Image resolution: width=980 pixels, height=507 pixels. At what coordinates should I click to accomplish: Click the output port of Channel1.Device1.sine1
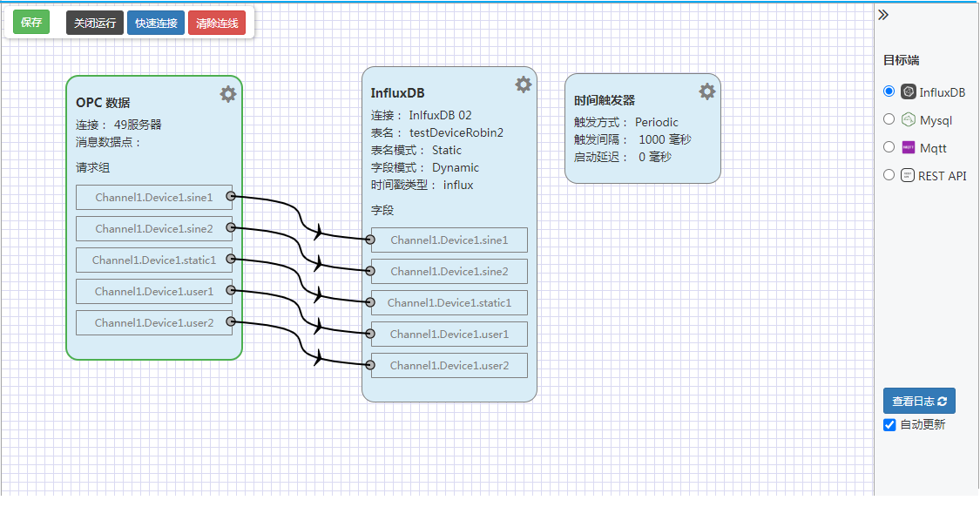pos(231,197)
